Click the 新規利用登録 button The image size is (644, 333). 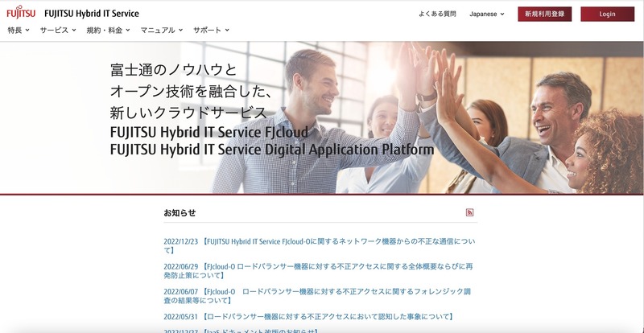point(544,14)
